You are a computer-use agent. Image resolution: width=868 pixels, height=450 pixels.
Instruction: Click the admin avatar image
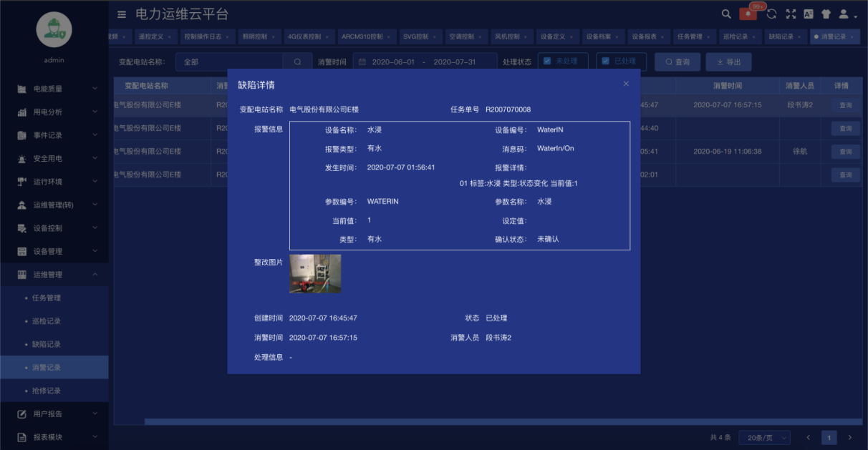[54, 30]
